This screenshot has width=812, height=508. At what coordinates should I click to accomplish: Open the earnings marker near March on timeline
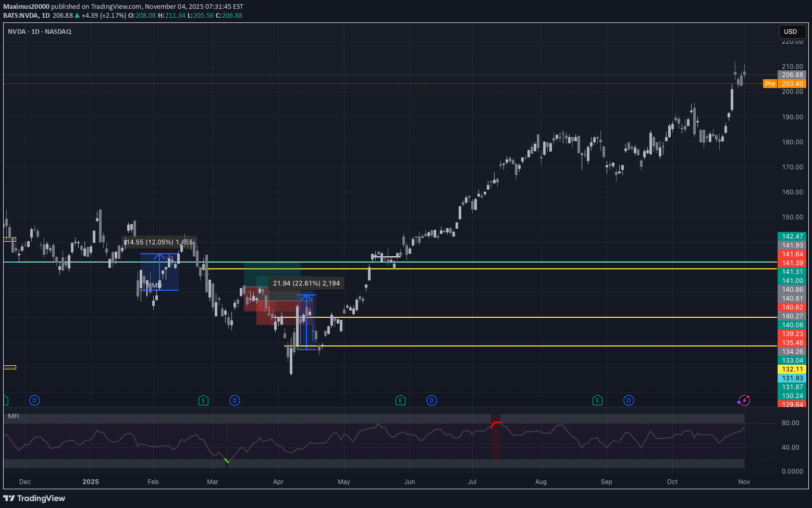pyautogui.click(x=203, y=400)
